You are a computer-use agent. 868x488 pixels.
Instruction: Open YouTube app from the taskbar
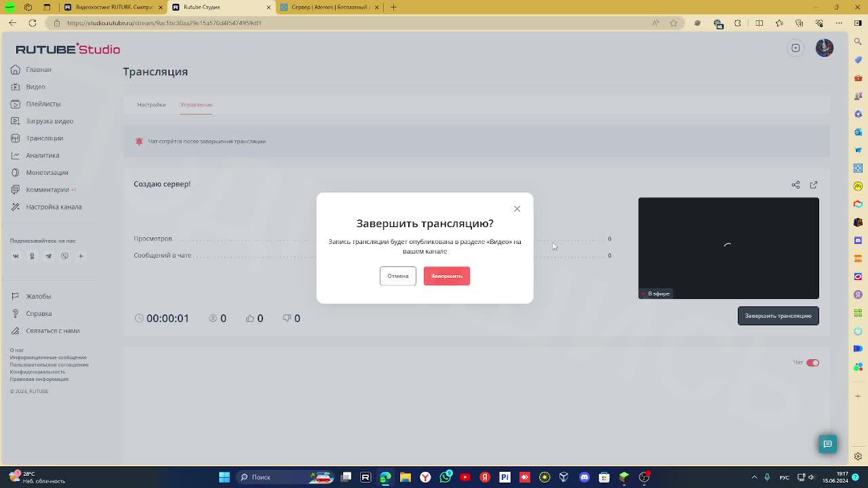(465, 477)
